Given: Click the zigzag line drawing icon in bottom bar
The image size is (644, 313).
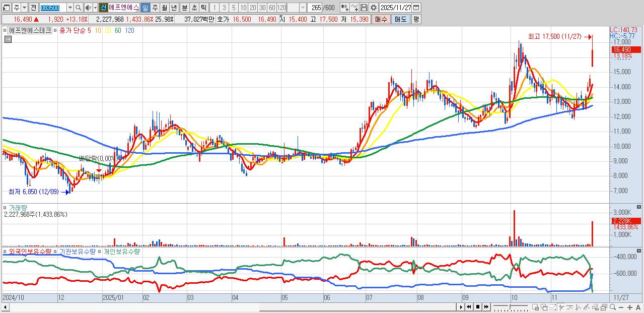Looking at the screenshot, I should click(579, 307).
